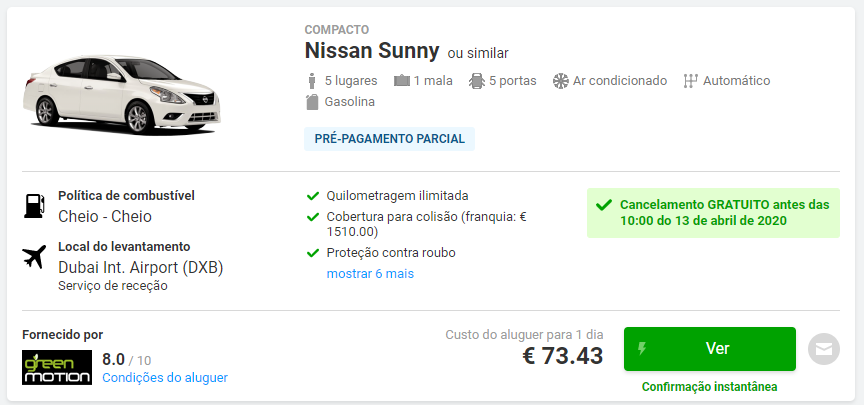Click the € 73.43 rental price
The width and height of the screenshot is (864, 405).
563,356
